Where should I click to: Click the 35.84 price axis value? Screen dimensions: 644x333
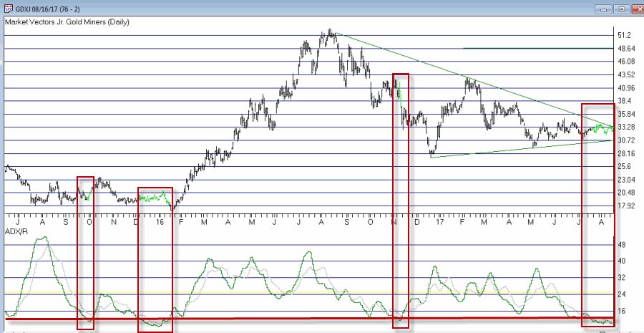pyautogui.click(x=626, y=114)
